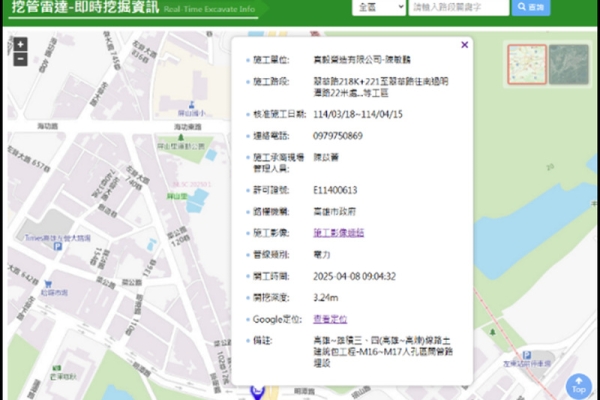600x400 pixels.
Task: Select the phone number 0979750869
Action: pos(338,136)
